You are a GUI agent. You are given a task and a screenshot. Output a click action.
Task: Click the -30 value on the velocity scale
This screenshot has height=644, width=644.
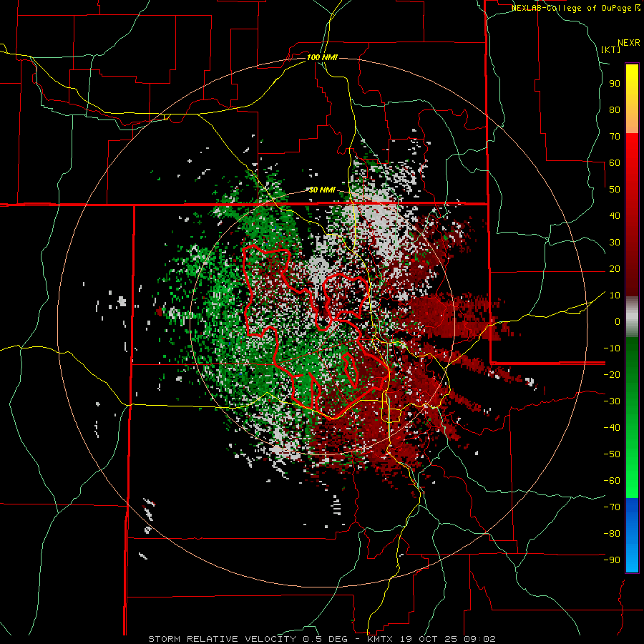point(612,401)
